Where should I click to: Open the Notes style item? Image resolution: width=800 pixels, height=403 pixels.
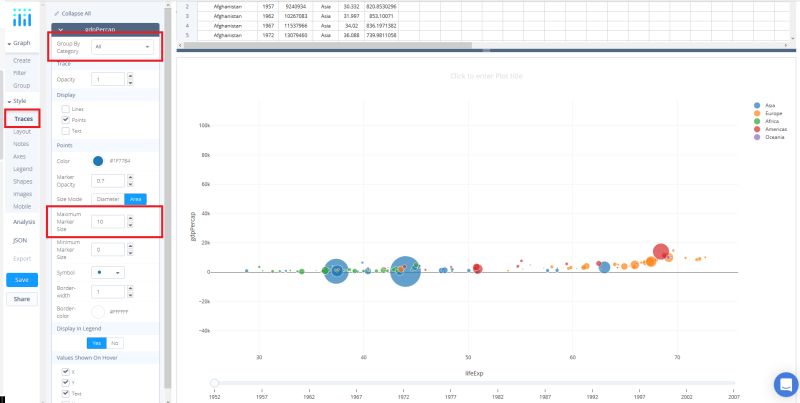pyautogui.click(x=21, y=144)
